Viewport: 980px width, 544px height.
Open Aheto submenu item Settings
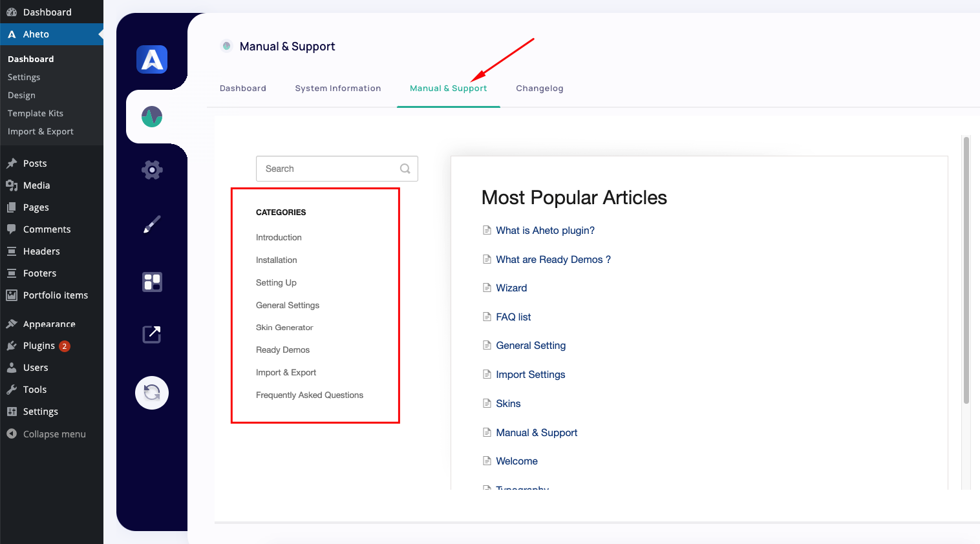point(24,77)
